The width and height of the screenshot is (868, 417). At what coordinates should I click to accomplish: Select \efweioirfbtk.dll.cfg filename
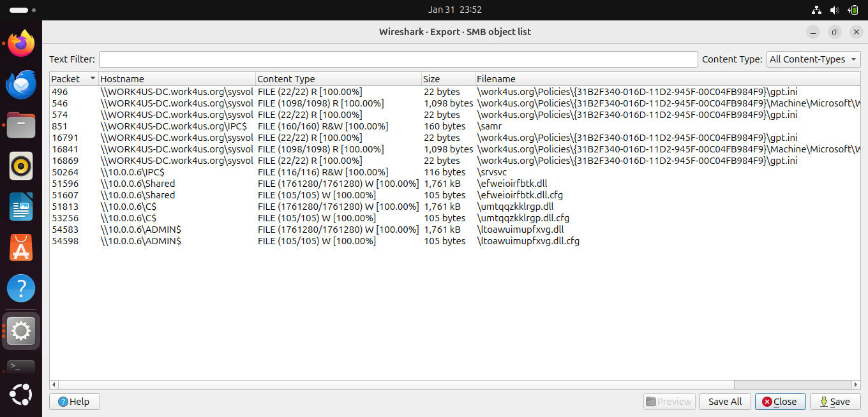[520, 195]
